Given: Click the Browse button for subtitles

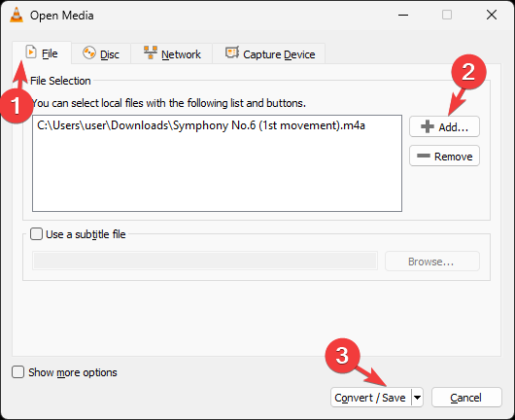Looking at the screenshot, I should (431, 262).
